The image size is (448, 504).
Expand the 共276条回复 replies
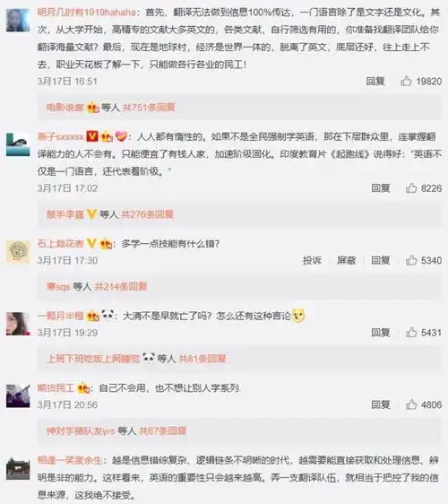[148, 214]
